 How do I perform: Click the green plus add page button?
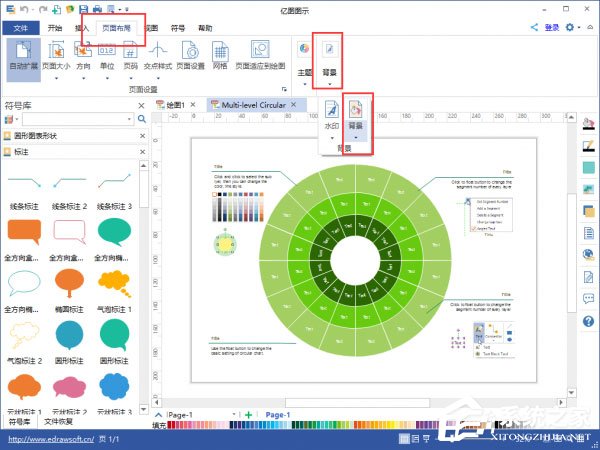point(249,415)
